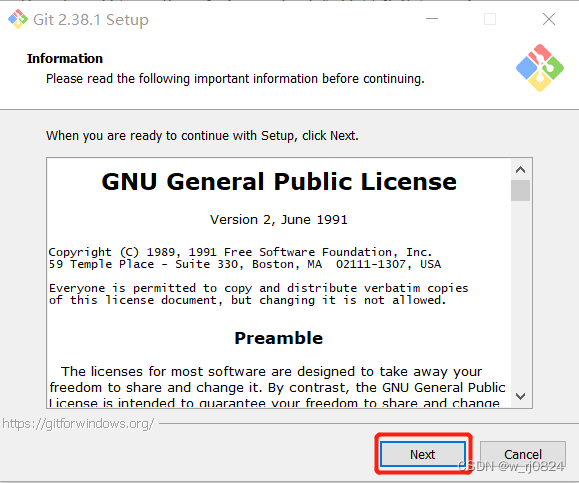Click 'The licenses for most software' line
579x483 pixels.
click(x=272, y=371)
